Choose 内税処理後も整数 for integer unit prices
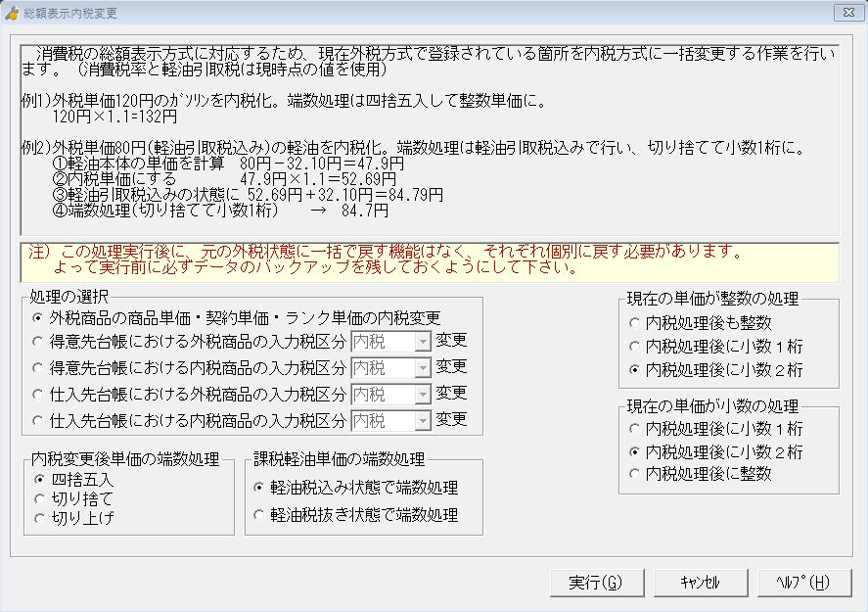Viewport: 868px width, 612px height. [x=636, y=322]
